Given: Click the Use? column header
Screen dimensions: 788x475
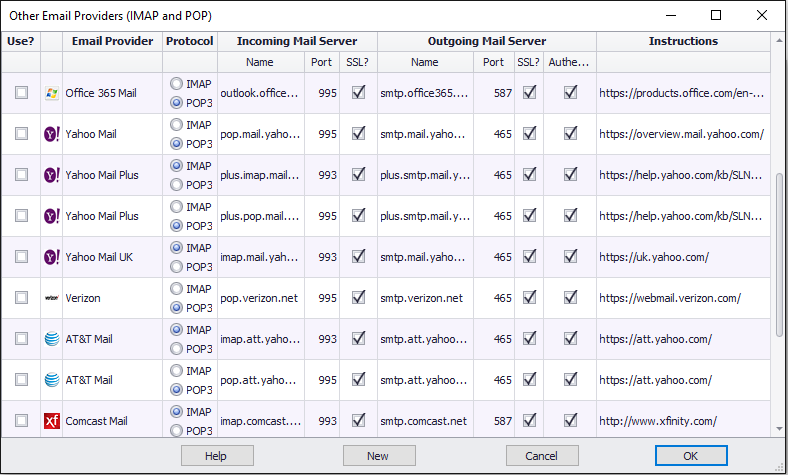Looking at the screenshot, I should coord(21,41).
